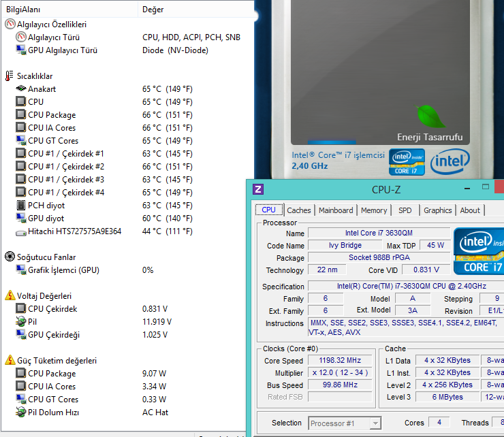Click the Pil battery icon
This screenshot has width=504, height=437.
pos(21,321)
